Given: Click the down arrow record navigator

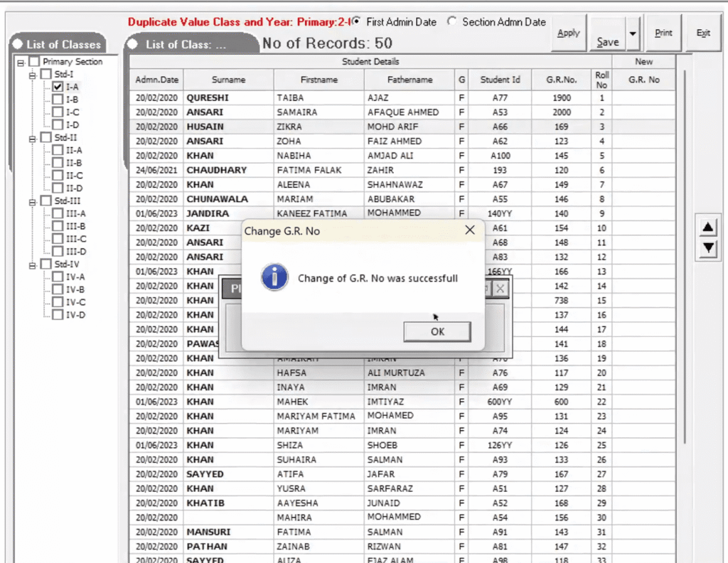Looking at the screenshot, I should [x=707, y=248].
